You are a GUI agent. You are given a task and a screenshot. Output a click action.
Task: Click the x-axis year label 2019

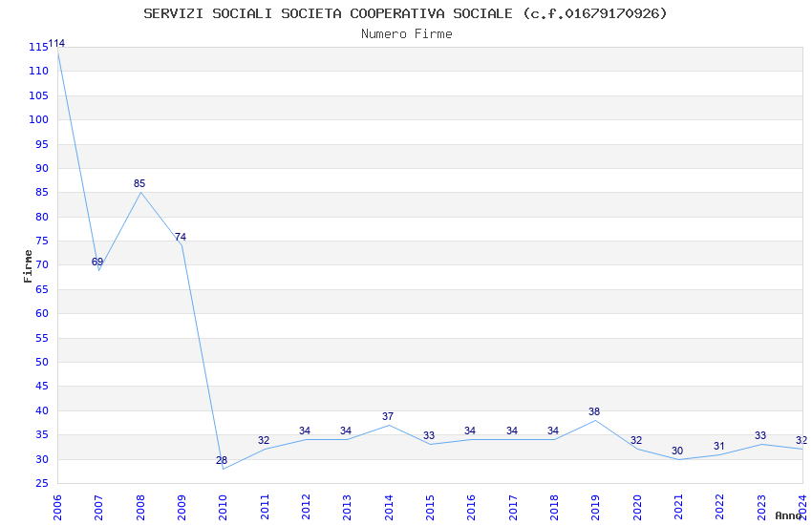(595, 507)
